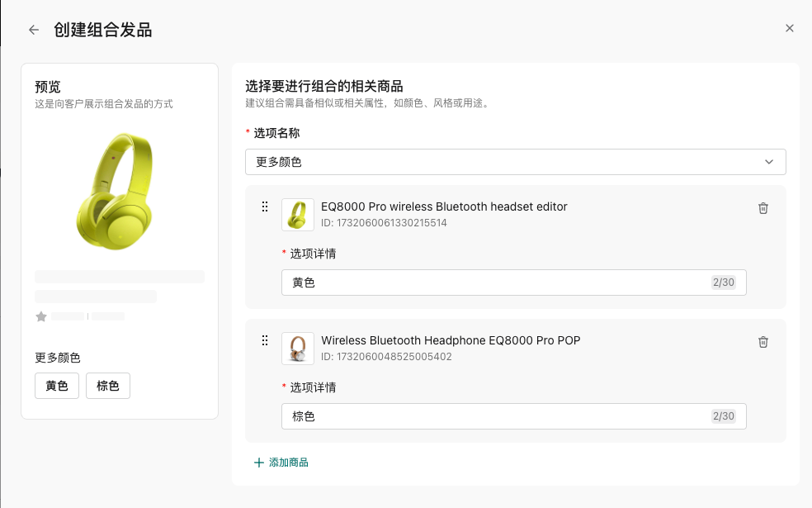Viewport: 812px width, 508px height.
Task: Select the 黄色 color option in preview
Action: [57, 386]
